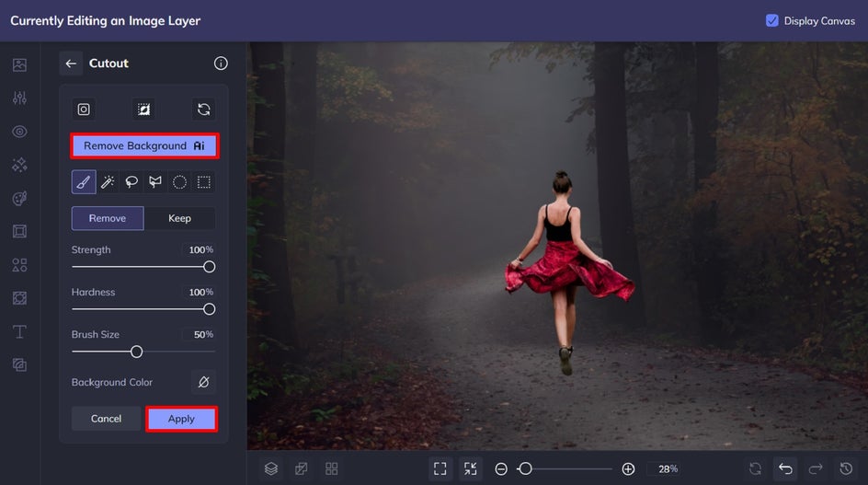Open the Image Manager sidebar icon
Image resolution: width=868 pixels, height=485 pixels.
[19, 64]
